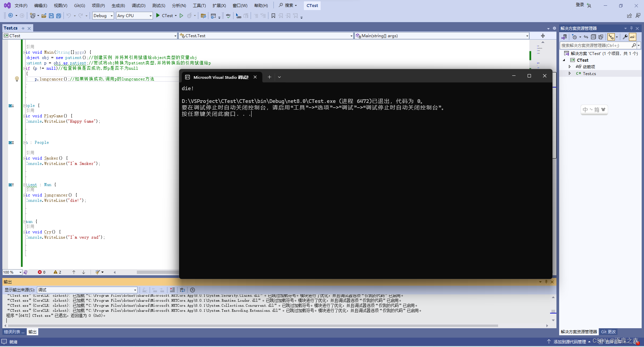Click the warning count indicator showing 2

pyautogui.click(x=57, y=272)
